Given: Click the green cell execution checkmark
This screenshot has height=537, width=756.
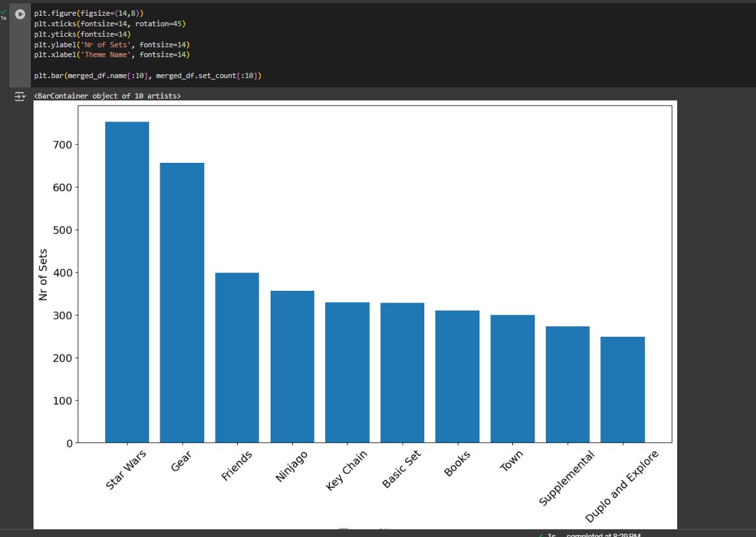Looking at the screenshot, I should (x=3, y=12).
